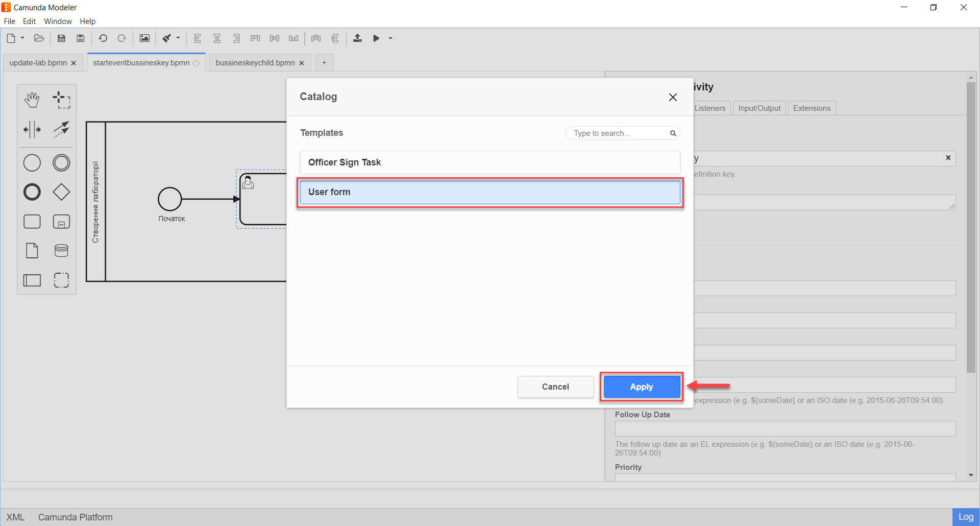Create an end event from palette
Viewport: 980px width, 526px height.
32,192
